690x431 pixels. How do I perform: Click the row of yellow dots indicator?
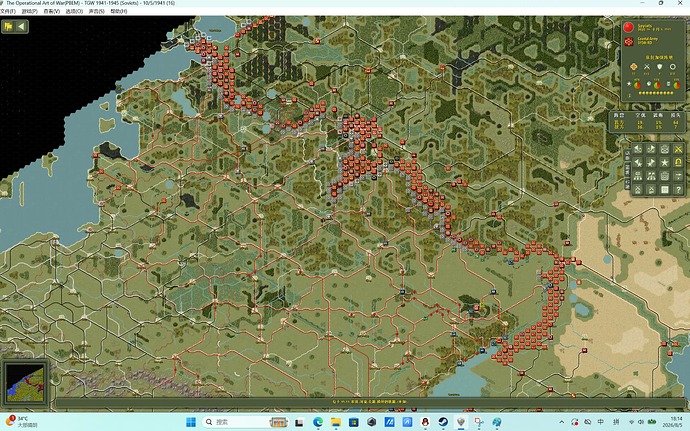coord(656,93)
